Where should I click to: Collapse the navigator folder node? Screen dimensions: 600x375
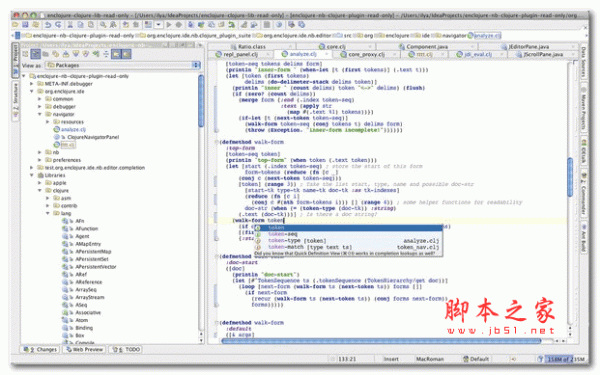(39, 114)
